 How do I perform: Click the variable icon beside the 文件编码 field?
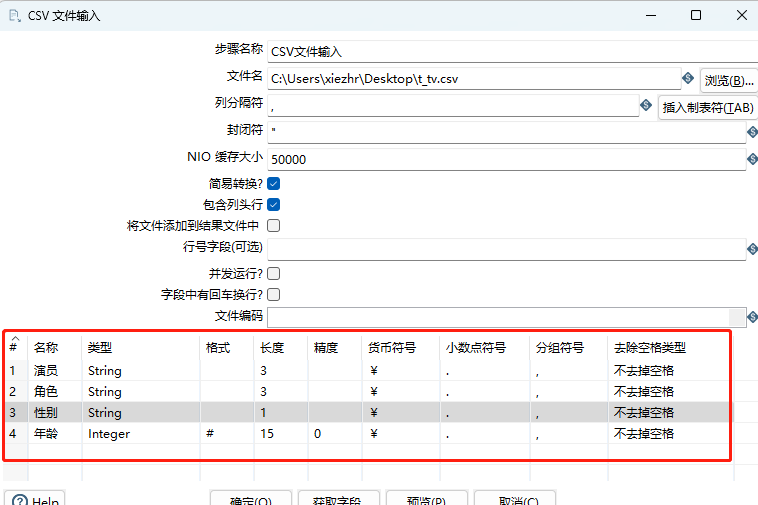tap(752, 317)
